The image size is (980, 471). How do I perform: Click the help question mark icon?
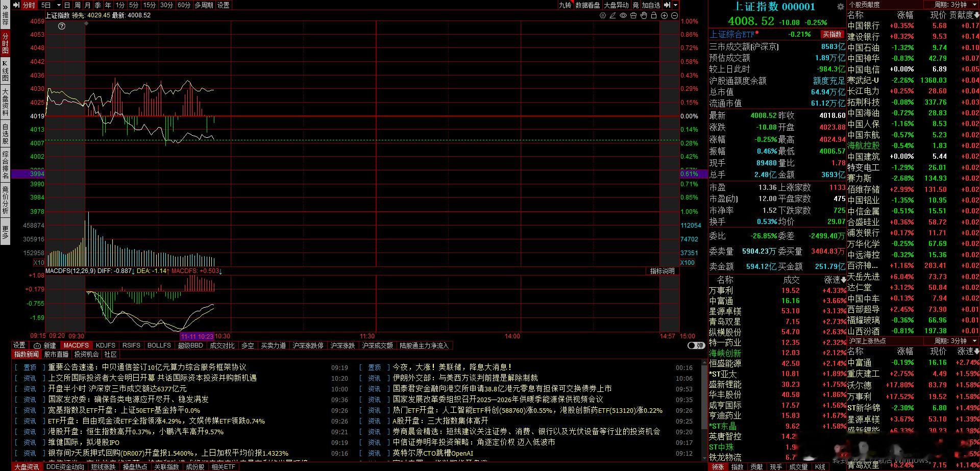point(62,26)
